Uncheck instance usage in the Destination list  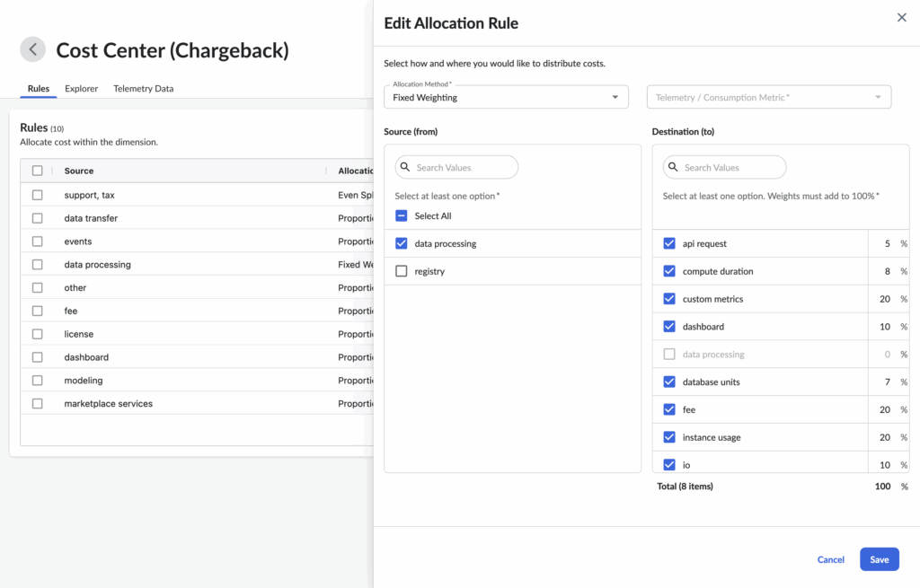669,437
